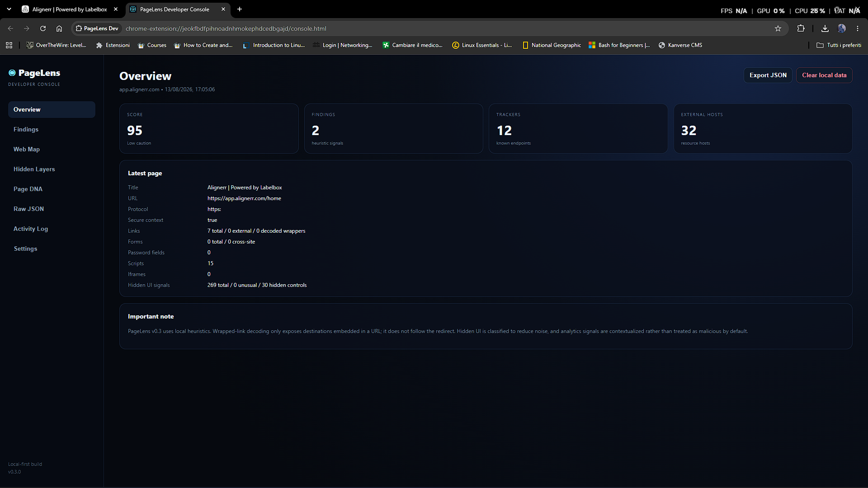Open Raw JSON in the sidebar

[x=52, y=209]
